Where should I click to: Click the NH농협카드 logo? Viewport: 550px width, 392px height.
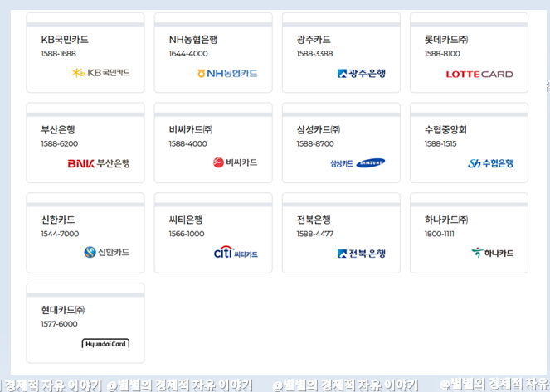click(227, 73)
